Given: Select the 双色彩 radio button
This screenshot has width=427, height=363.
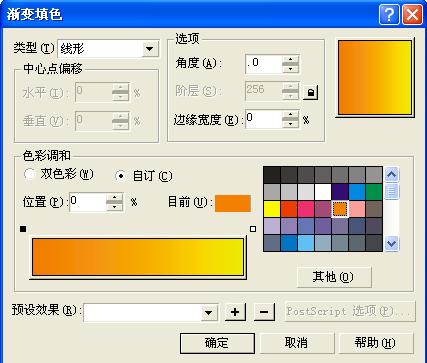Looking at the screenshot, I should [x=30, y=174].
